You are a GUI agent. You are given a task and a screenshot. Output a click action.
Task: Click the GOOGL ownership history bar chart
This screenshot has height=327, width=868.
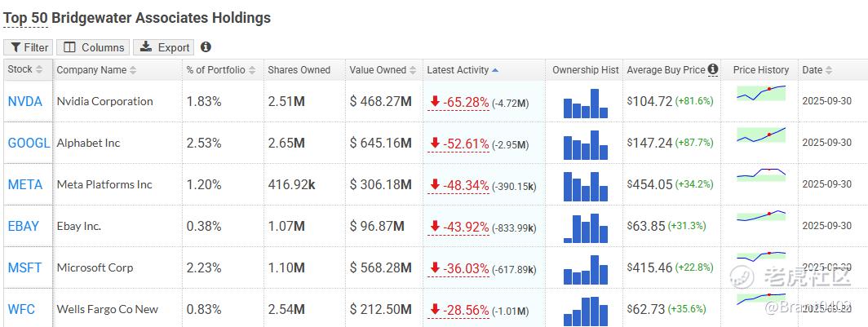point(586,145)
